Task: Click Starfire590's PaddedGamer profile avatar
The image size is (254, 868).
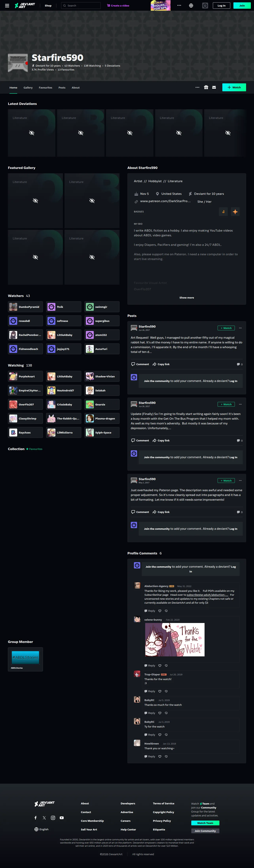Action: pyautogui.click(x=18, y=63)
